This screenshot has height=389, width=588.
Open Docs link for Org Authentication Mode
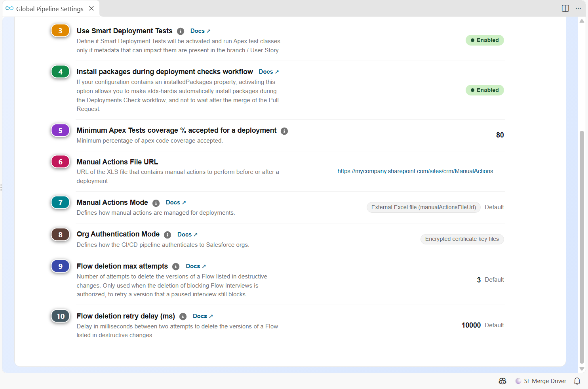187,235
